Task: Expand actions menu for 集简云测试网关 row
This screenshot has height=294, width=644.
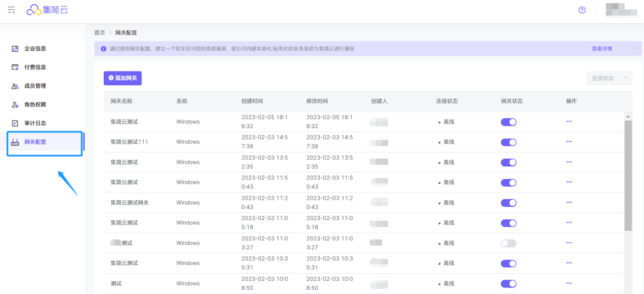Action: click(569, 203)
